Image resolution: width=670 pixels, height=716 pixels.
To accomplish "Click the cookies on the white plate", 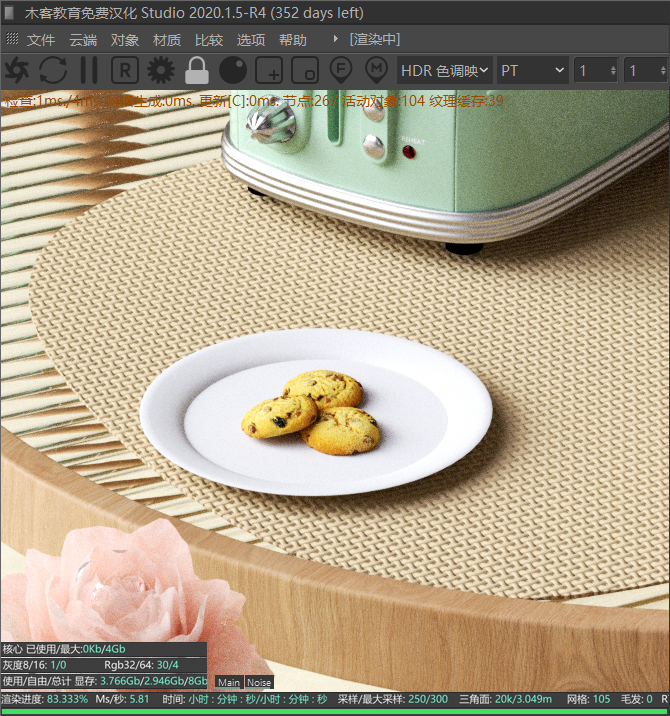I will pyautogui.click(x=311, y=412).
